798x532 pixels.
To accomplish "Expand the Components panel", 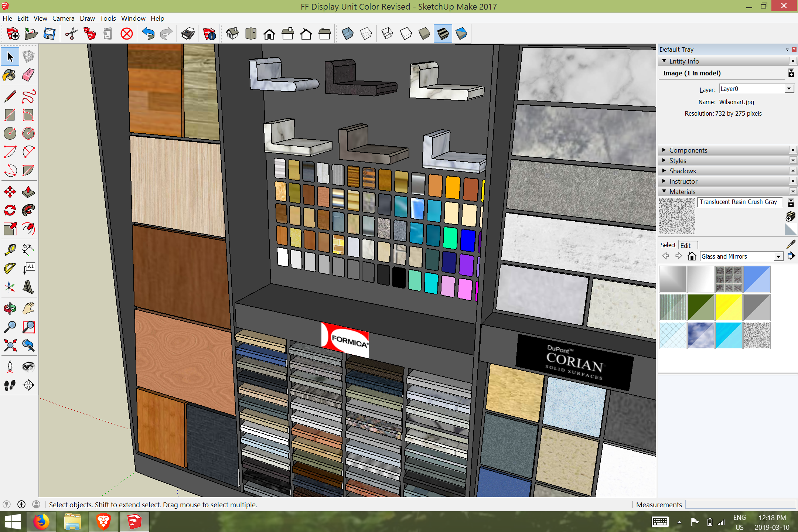I will [688, 150].
